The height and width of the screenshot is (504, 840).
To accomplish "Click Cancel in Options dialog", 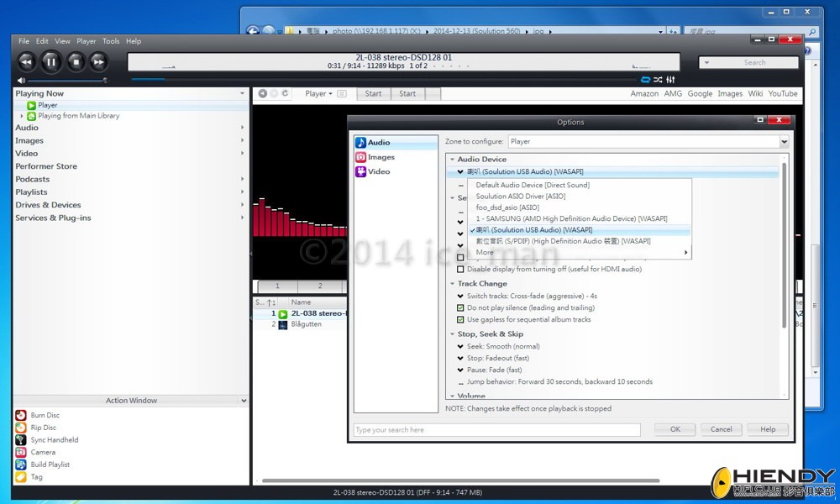I will pos(721,429).
